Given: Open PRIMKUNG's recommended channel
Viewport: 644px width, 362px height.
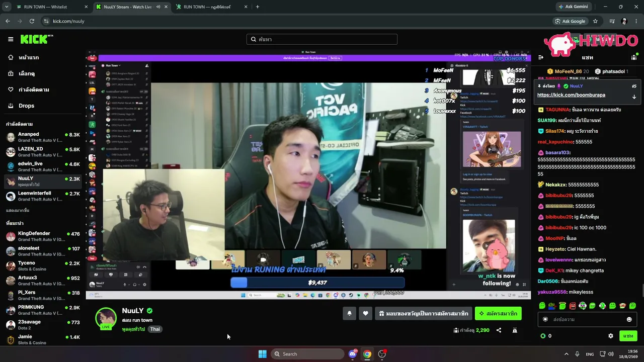Looking at the screenshot, I should pos(43,310).
